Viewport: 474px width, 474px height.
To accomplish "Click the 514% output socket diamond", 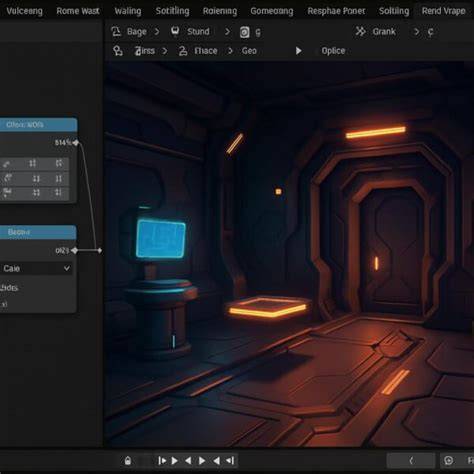I will tap(76, 143).
